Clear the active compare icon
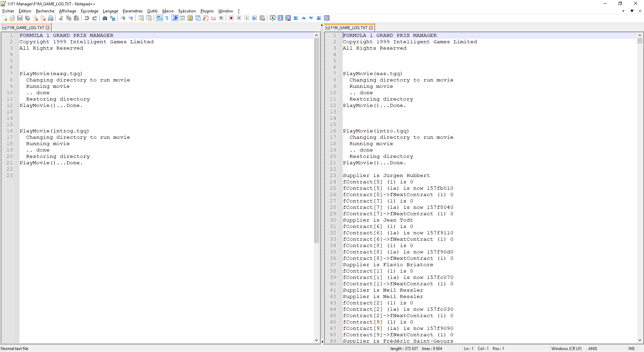 coord(288,18)
